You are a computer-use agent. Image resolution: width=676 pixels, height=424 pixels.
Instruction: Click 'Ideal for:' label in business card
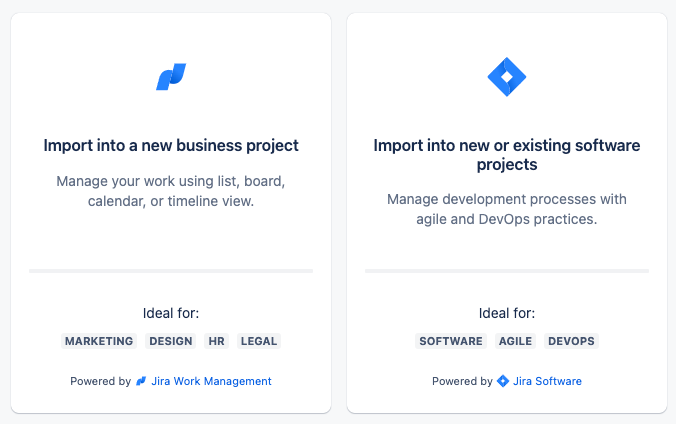[x=171, y=313]
